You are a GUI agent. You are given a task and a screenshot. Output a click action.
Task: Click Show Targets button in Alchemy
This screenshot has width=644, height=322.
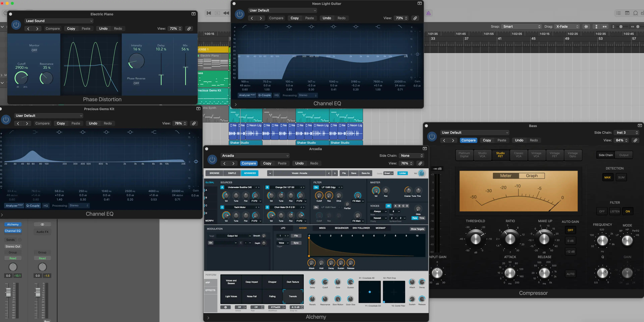[x=417, y=229]
